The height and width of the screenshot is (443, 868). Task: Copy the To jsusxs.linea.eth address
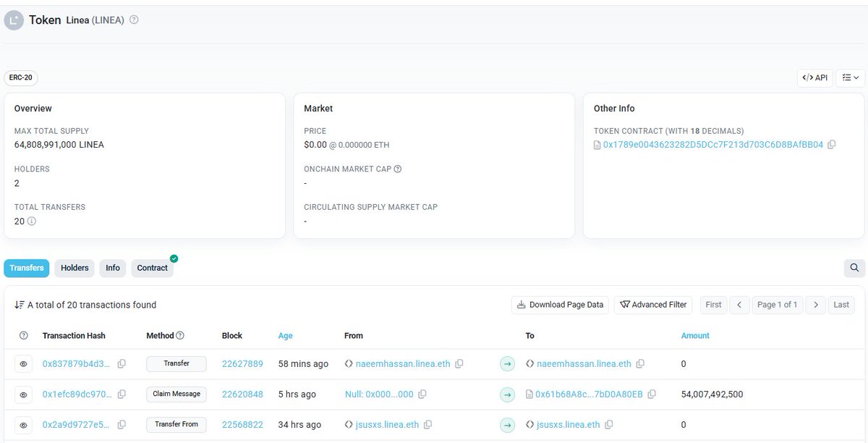pyautogui.click(x=609, y=425)
